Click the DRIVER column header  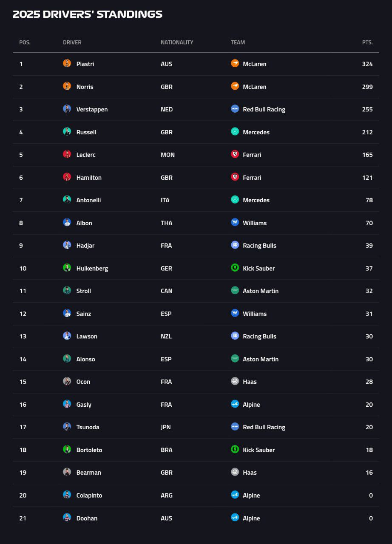(72, 42)
